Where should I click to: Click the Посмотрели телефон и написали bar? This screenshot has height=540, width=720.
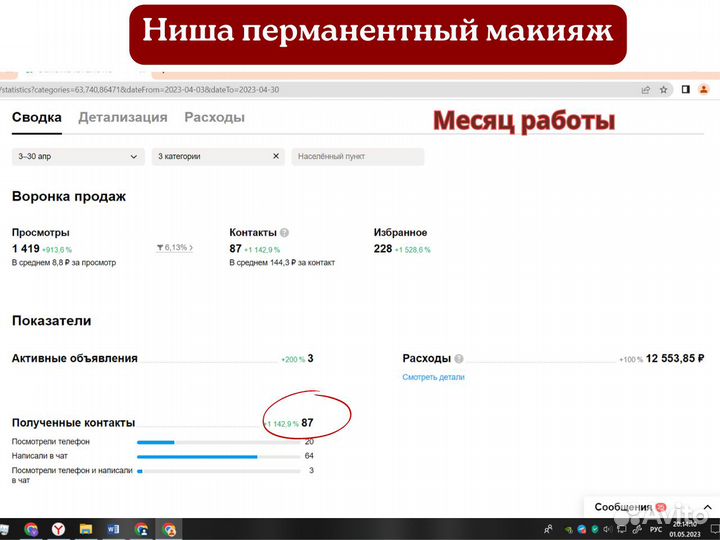(219, 471)
